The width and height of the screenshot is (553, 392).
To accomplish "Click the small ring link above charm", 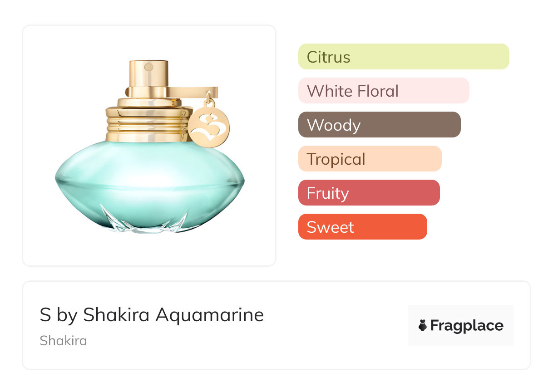I will tap(209, 100).
